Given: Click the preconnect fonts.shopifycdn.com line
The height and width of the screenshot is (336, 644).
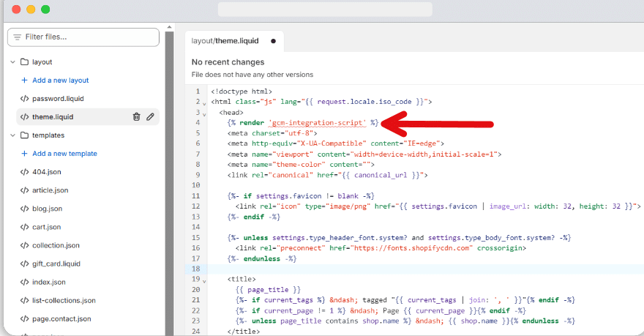Looking at the screenshot, I should 381,248.
